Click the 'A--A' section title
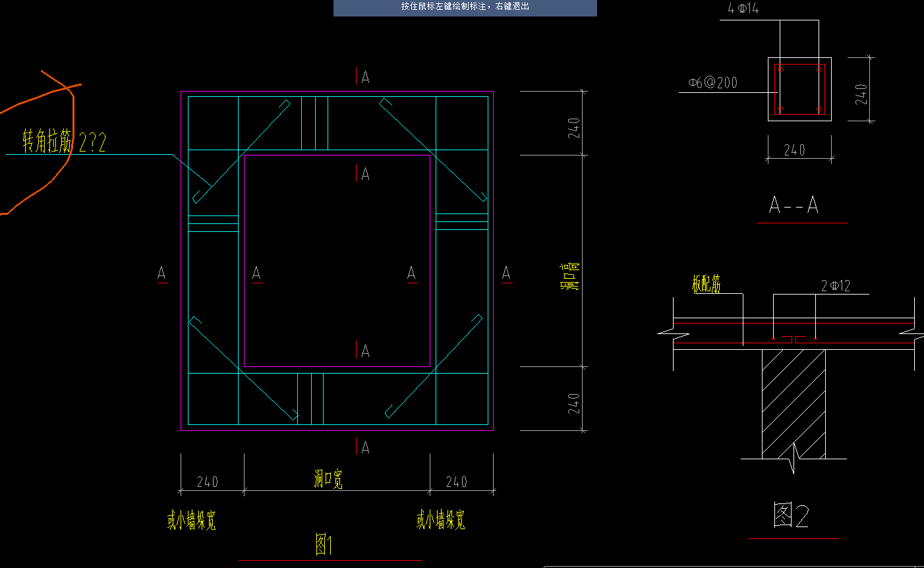This screenshot has height=568, width=924. click(794, 206)
